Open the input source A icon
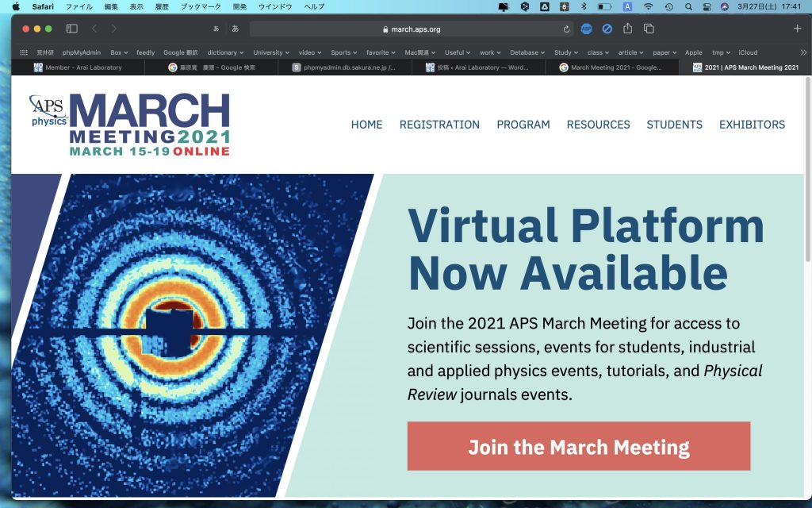812x508 pixels. pyautogui.click(x=627, y=6)
